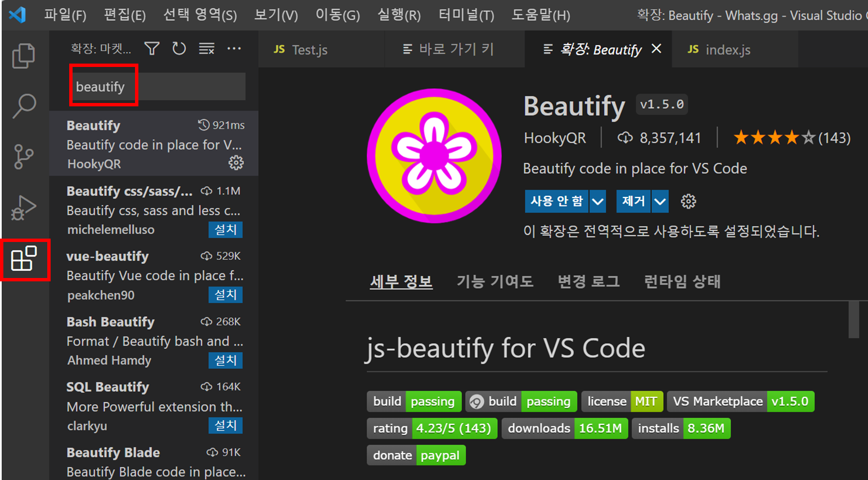Click the download count 8,357,141
The height and width of the screenshot is (480, 868).
coord(659,138)
